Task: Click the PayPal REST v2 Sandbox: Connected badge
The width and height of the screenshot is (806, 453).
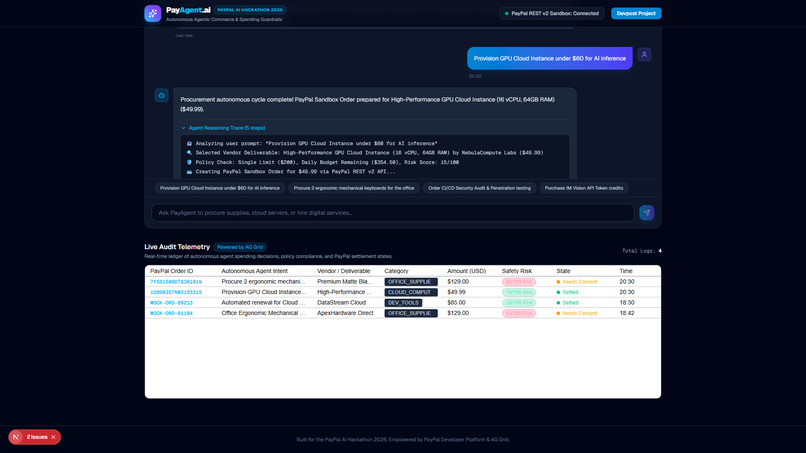Action: [552, 13]
